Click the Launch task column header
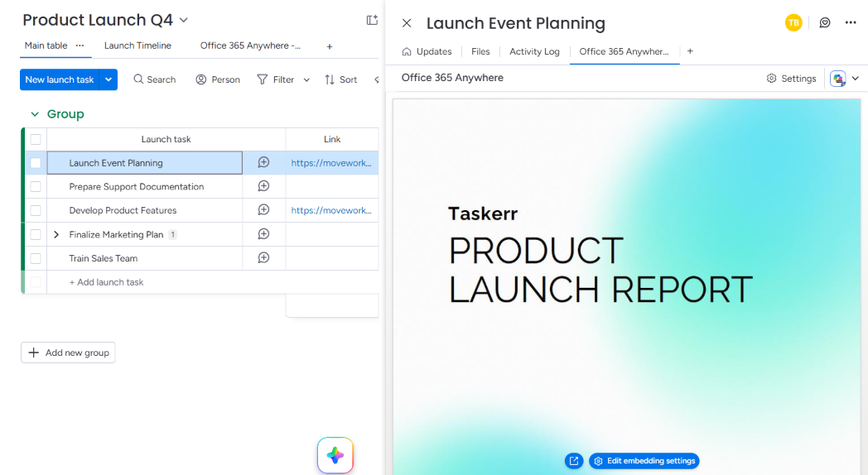This screenshot has height=475, width=868. [x=166, y=139]
